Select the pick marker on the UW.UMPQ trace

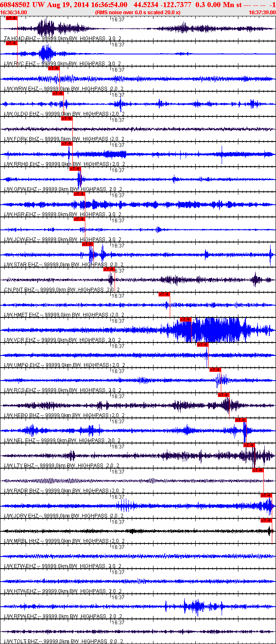pyautogui.click(x=203, y=345)
